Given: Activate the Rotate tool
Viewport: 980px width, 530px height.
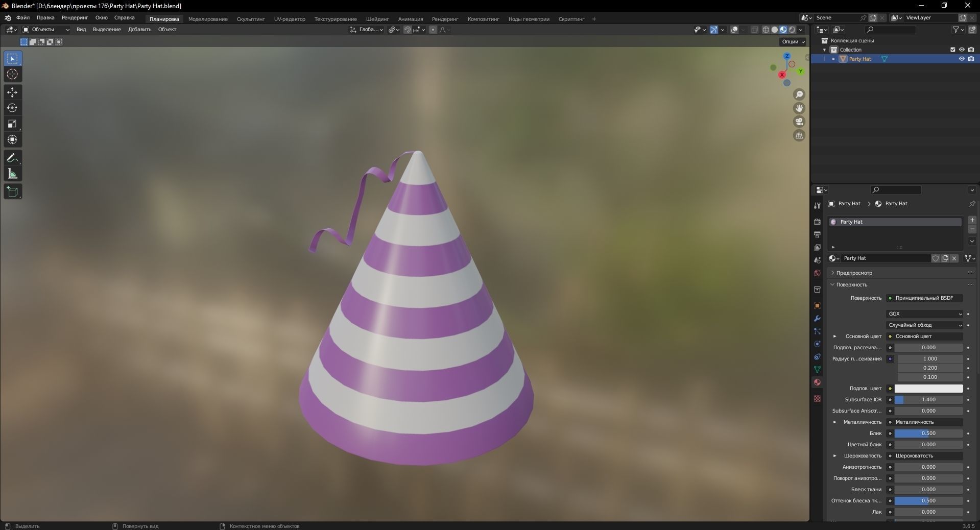Looking at the screenshot, I should (x=12, y=108).
